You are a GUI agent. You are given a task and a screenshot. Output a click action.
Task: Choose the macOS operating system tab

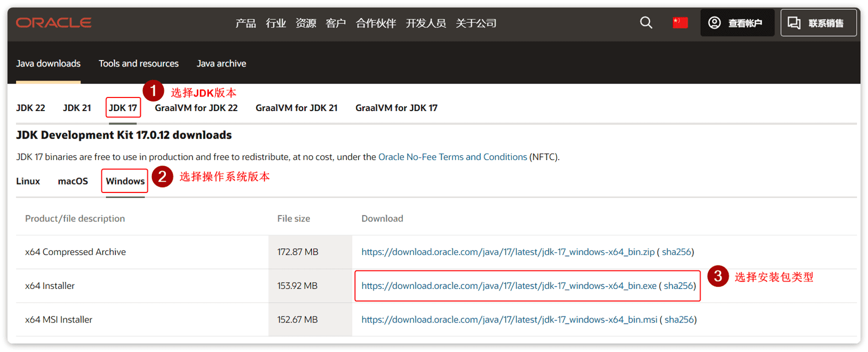(x=73, y=181)
